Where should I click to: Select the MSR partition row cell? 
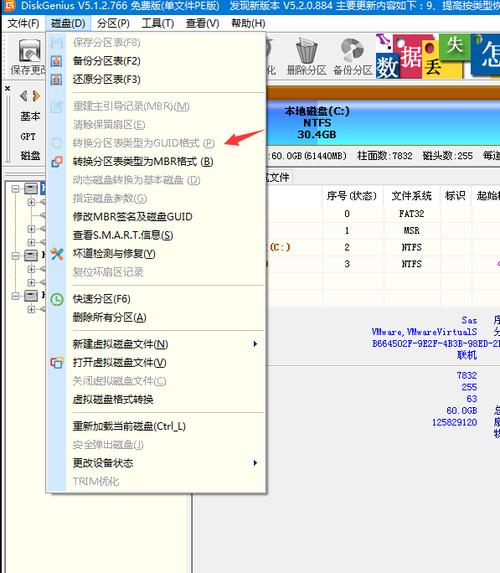412,231
